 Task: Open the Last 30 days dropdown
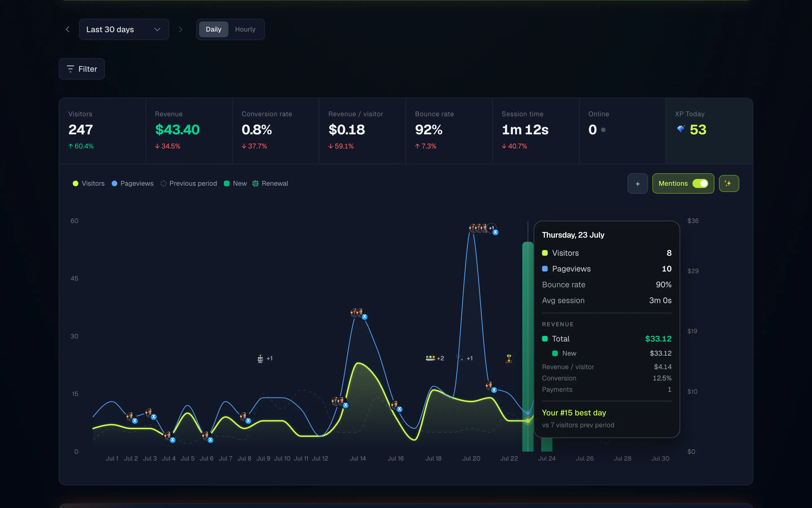point(124,30)
